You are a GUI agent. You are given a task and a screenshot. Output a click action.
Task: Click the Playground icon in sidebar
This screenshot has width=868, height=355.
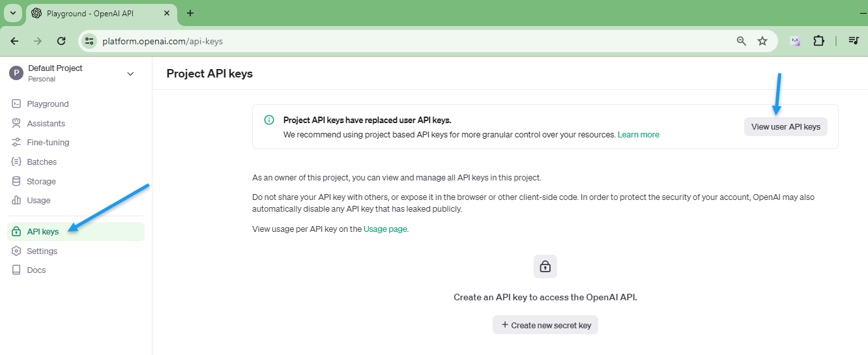[x=16, y=104]
